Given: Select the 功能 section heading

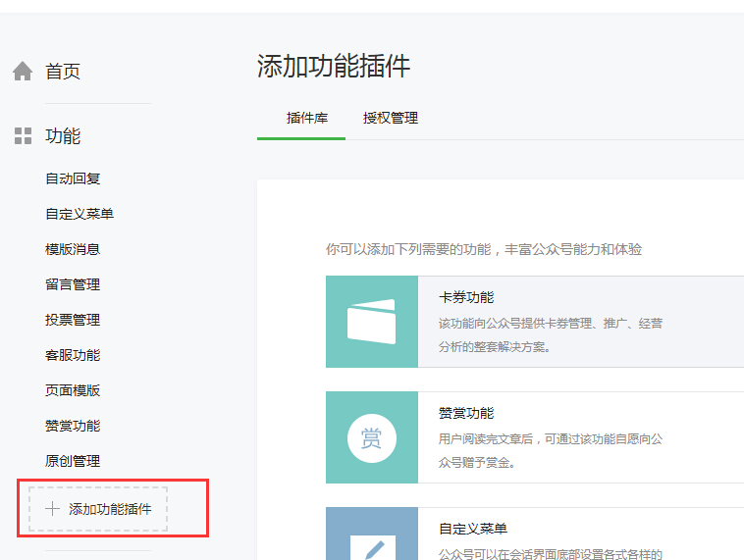Looking at the screenshot, I should [x=63, y=136].
